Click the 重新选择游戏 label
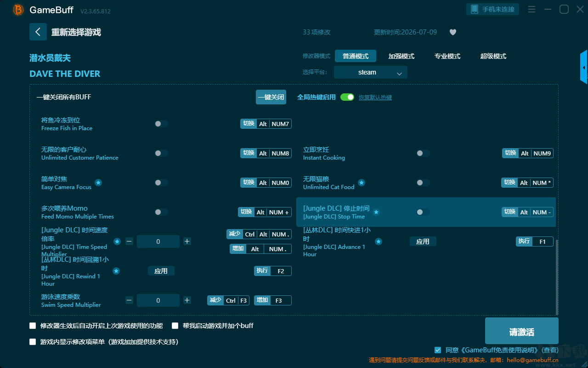This screenshot has height=368, width=588. (76, 32)
